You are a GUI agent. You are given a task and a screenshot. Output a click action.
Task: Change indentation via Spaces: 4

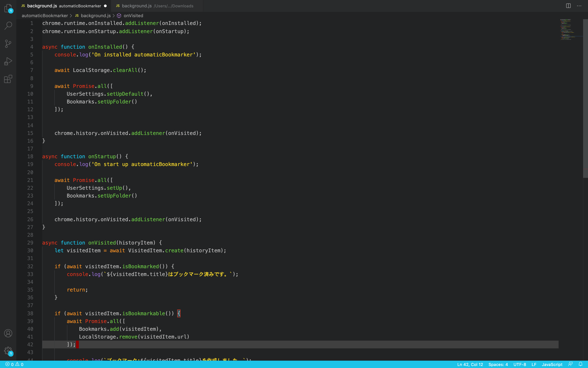498,364
